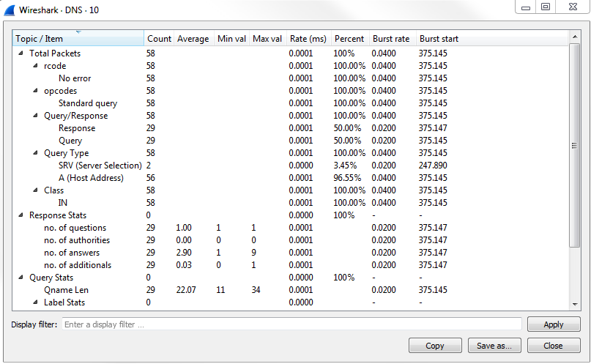Sort by Percent column header
This screenshot has width=591, height=364.
tap(349, 38)
